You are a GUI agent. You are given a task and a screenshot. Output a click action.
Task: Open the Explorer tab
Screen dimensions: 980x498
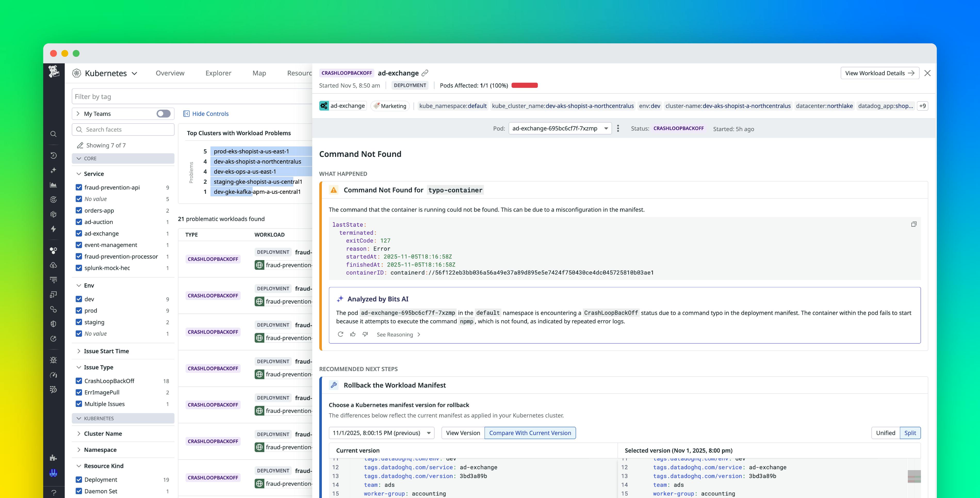pyautogui.click(x=218, y=73)
